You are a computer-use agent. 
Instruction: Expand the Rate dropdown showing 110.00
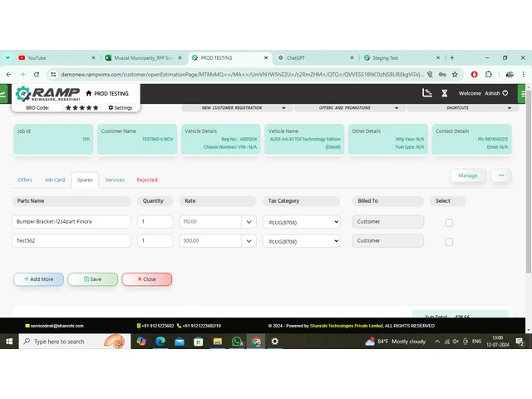(249, 222)
